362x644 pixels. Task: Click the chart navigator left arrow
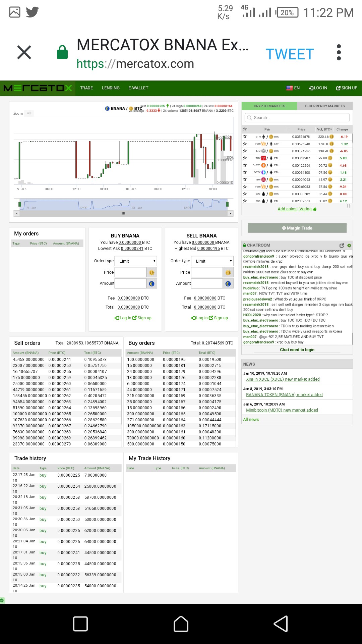tap(17, 213)
